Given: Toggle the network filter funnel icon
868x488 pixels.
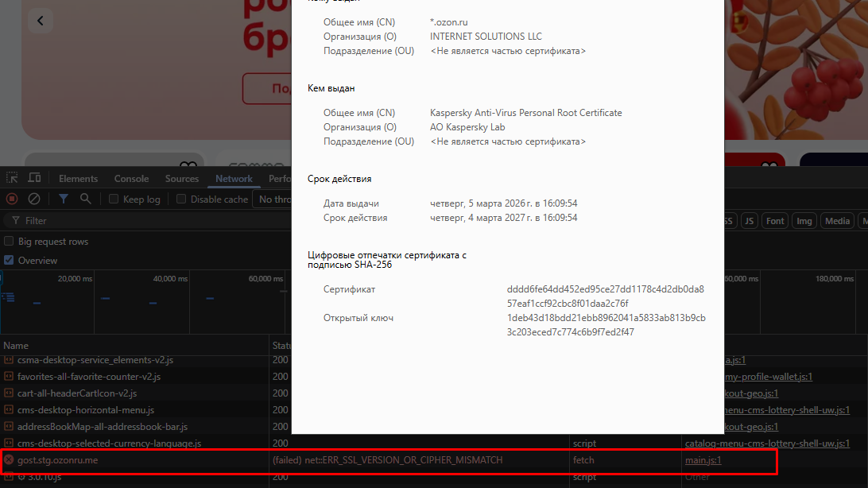Looking at the screenshot, I should [x=64, y=199].
